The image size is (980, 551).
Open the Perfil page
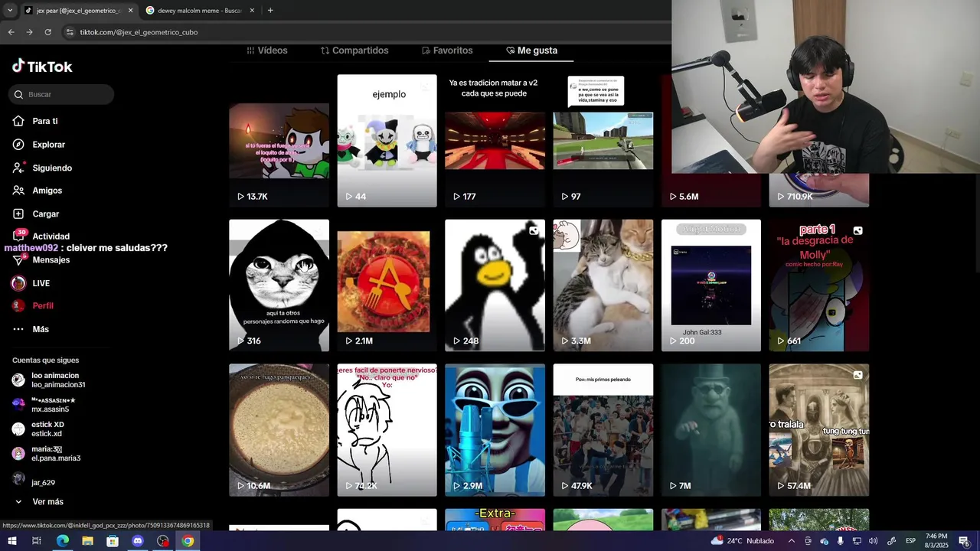[33, 305]
